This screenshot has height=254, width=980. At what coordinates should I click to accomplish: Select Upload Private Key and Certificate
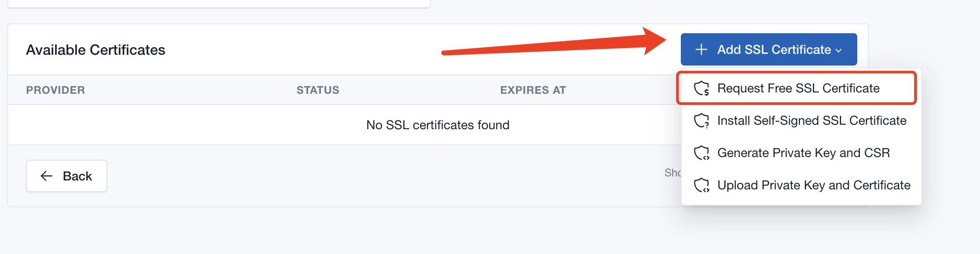coord(814,185)
